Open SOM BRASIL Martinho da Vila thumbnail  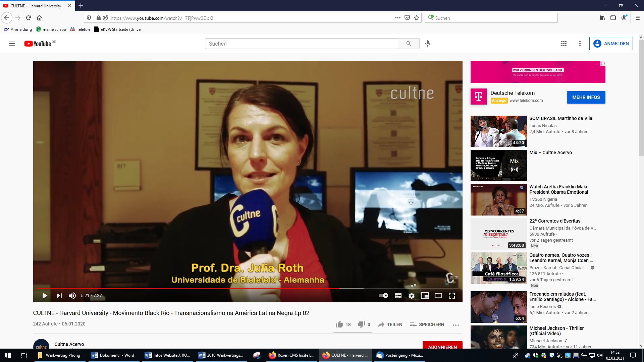[498, 131]
